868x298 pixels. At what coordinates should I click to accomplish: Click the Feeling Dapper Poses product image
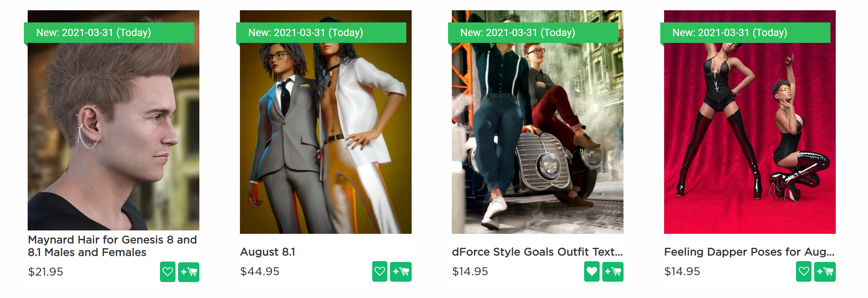coord(750,137)
